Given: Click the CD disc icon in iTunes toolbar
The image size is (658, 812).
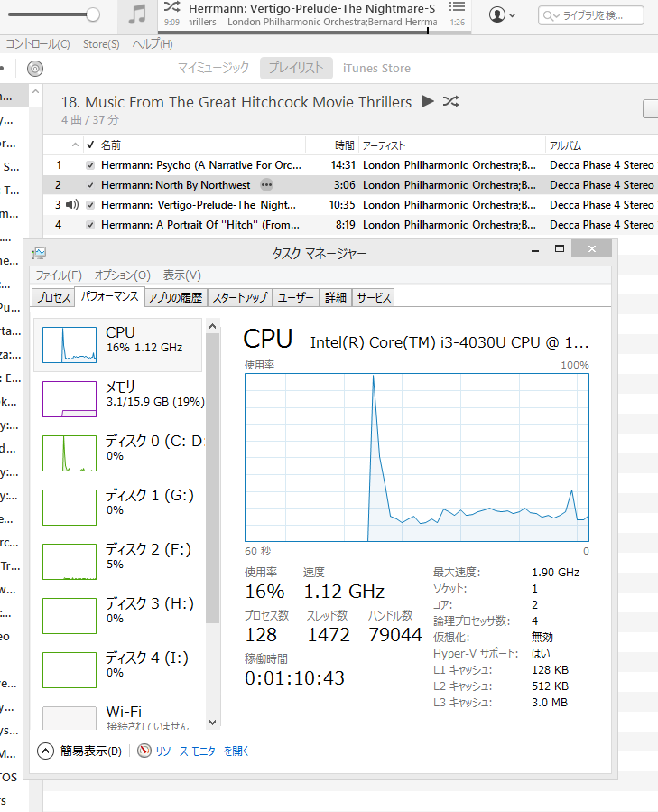Looking at the screenshot, I should [x=35, y=69].
